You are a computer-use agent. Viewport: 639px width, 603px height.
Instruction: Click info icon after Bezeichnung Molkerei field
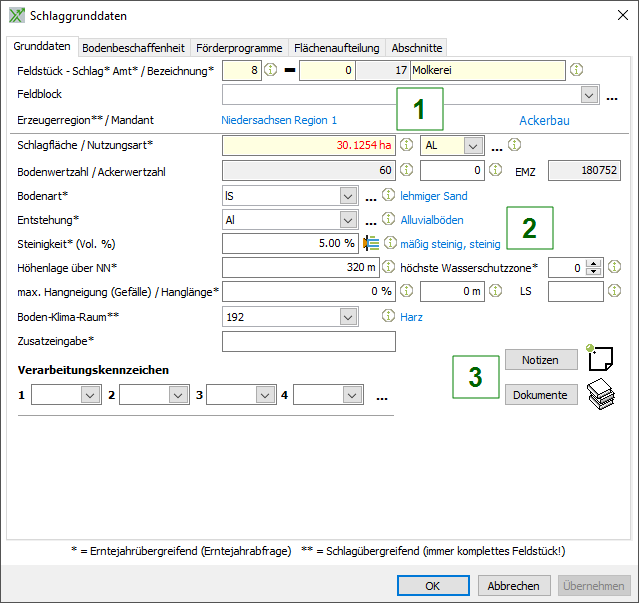576,71
